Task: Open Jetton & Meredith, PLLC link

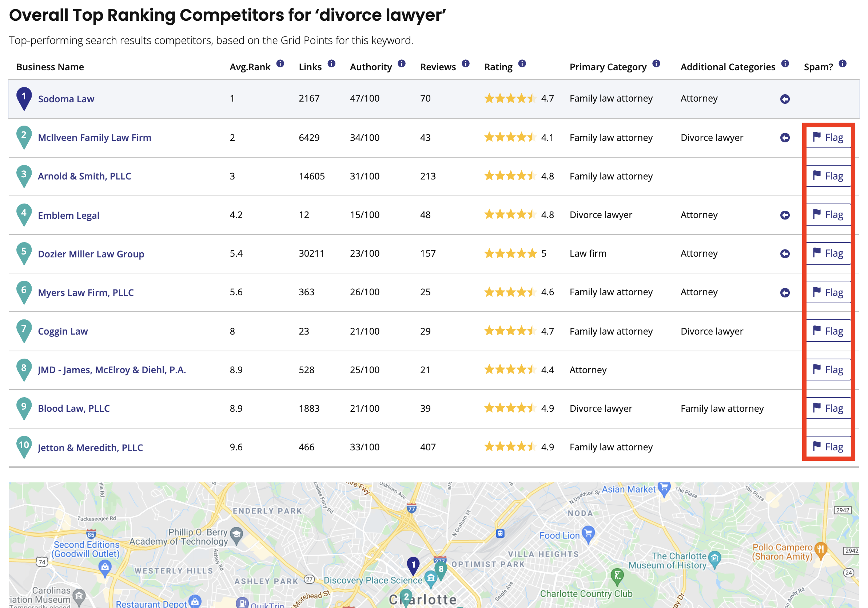Action: (x=90, y=448)
